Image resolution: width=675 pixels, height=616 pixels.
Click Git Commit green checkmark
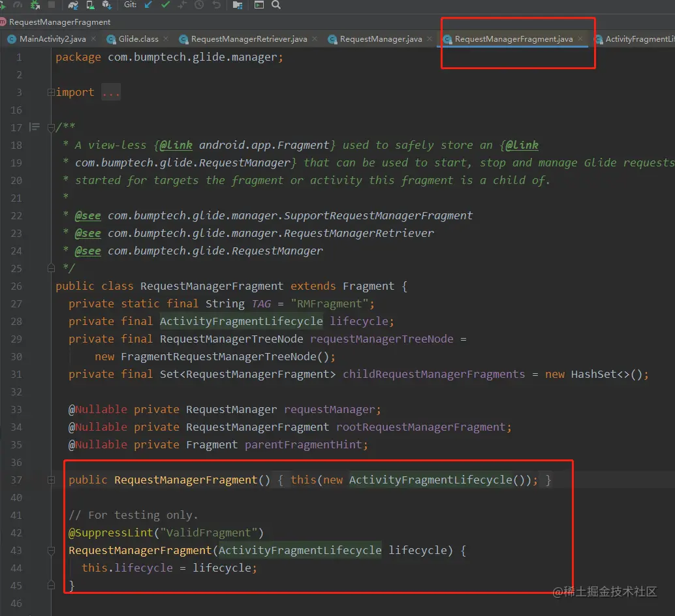click(165, 5)
